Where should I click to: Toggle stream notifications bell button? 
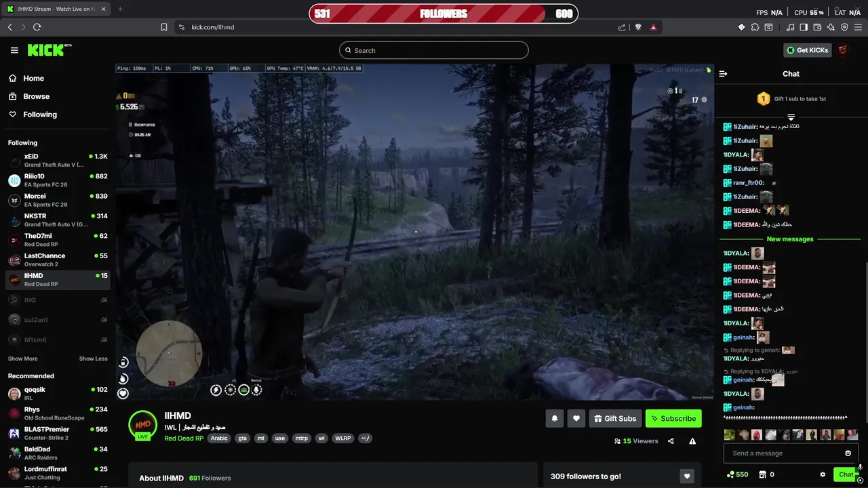pos(554,418)
